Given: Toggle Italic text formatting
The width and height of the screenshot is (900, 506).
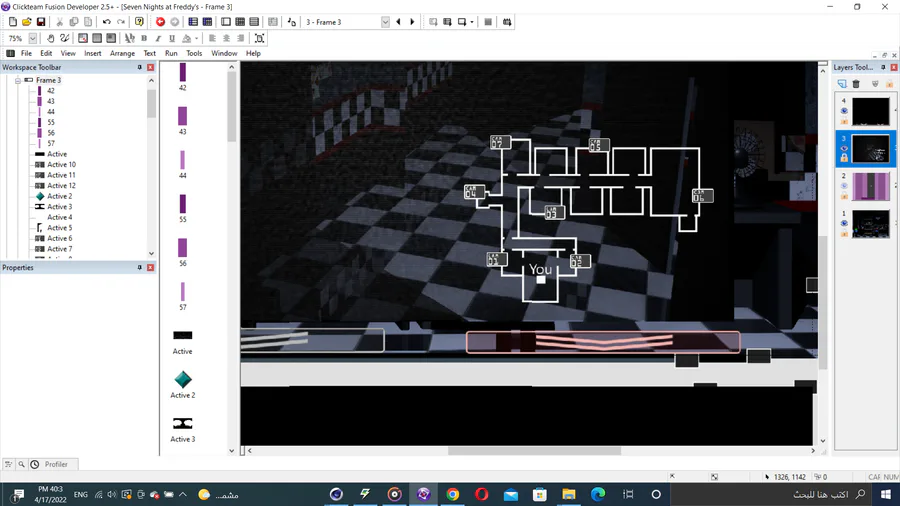Looking at the screenshot, I should tap(158, 38).
